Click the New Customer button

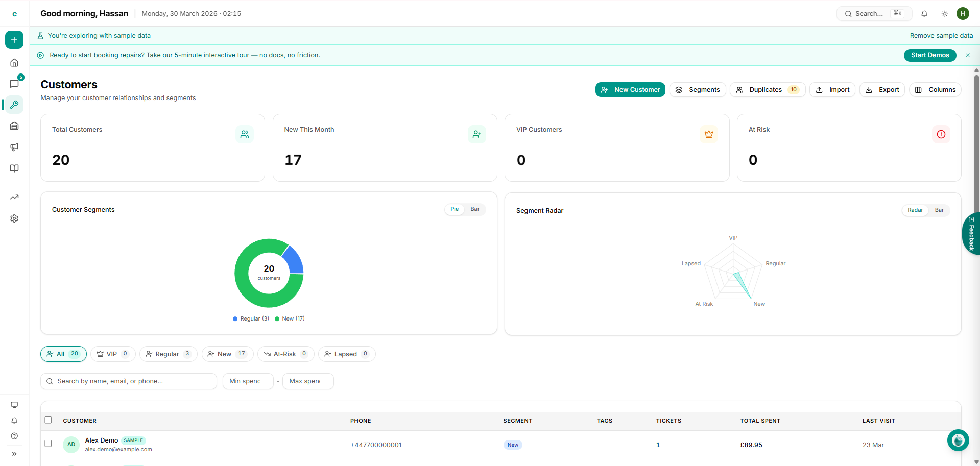(630, 90)
